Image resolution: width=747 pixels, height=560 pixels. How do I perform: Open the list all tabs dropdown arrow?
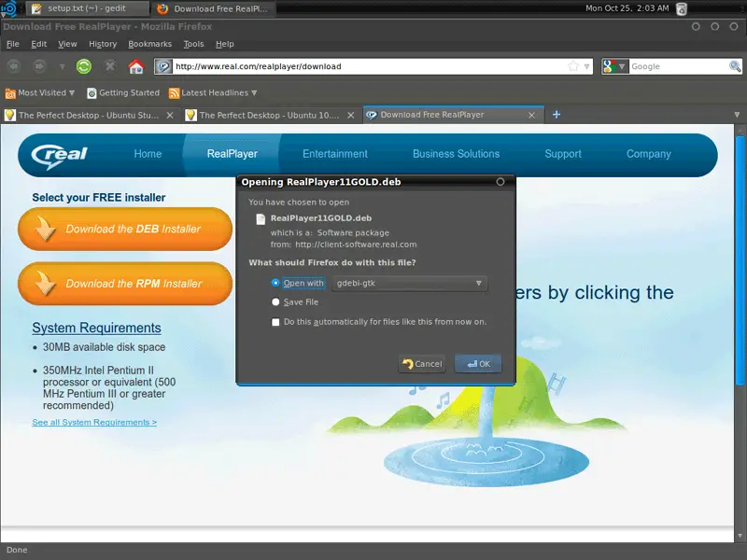(737, 115)
